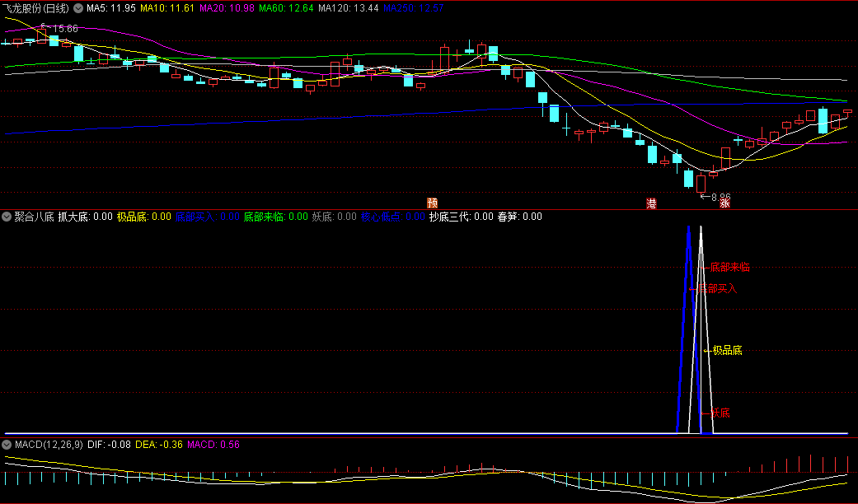Open the MACD(12,26,9) panel dropdown arrow
This screenshot has height=504, width=858.
pyautogui.click(x=7, y=445)
